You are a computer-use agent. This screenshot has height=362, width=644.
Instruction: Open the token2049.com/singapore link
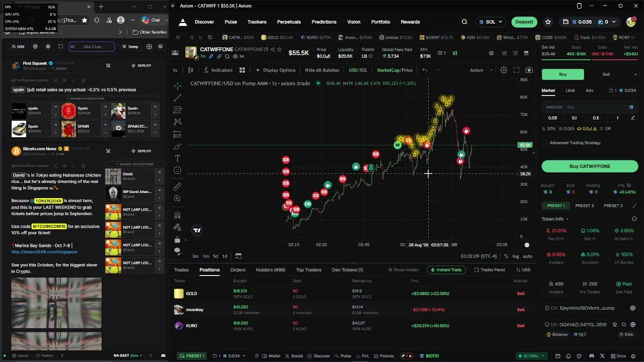[44, 252]
